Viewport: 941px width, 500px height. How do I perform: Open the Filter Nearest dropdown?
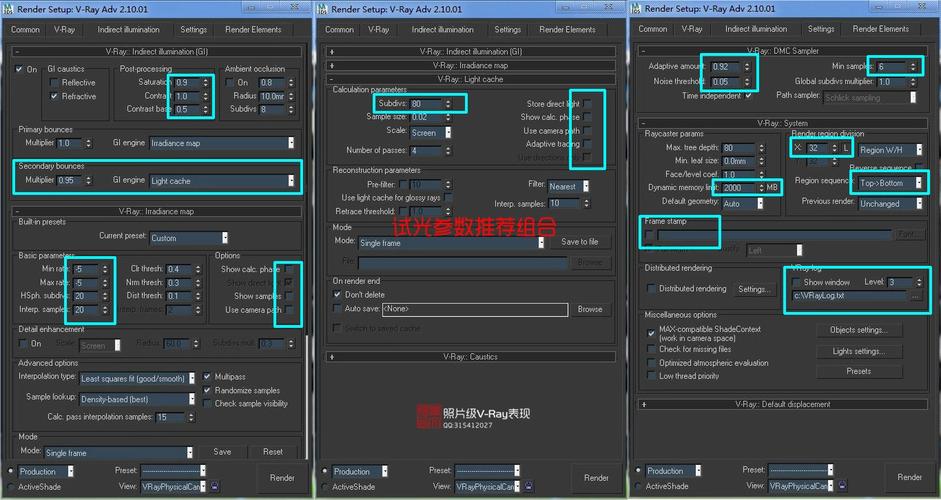tap(568, 187)
